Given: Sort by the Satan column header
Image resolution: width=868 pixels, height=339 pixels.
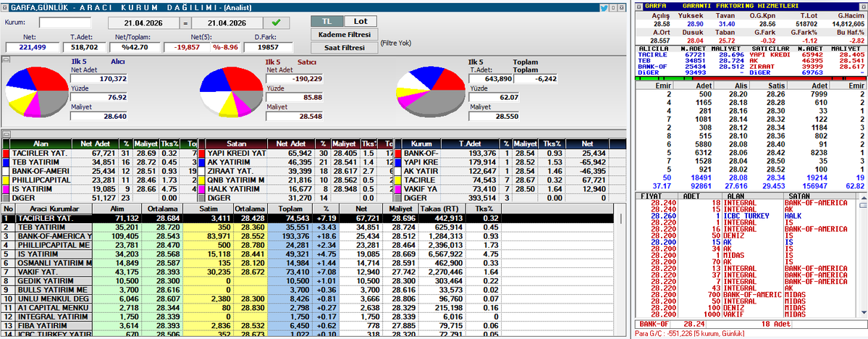Looking at the screenshot, I should (x=237, y=143).
